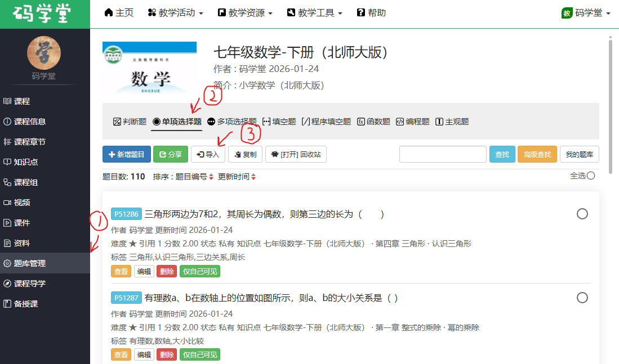Open 课程导学 in the sidebar
The width and height of the screenshot is (619, 364).
coord(29,284)
